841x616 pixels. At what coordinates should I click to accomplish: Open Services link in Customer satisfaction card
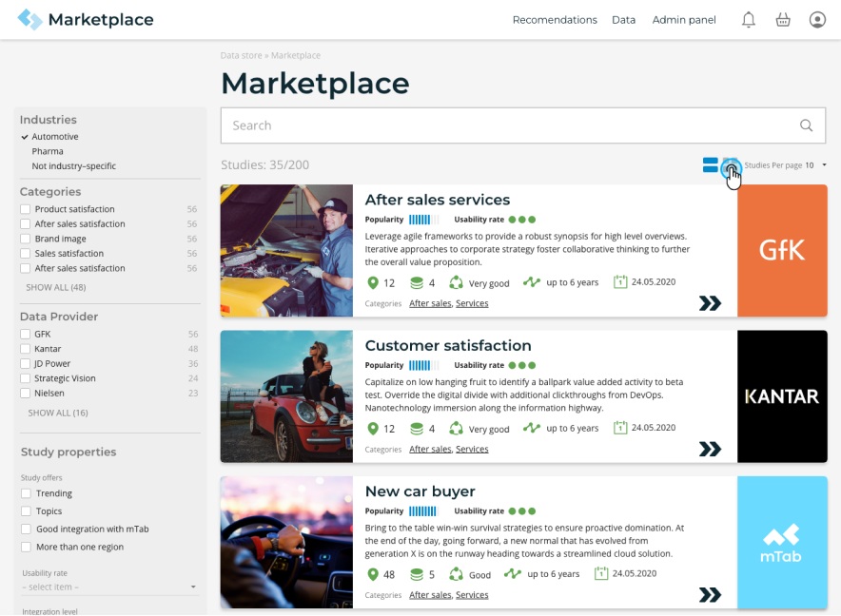click(472, 450)
